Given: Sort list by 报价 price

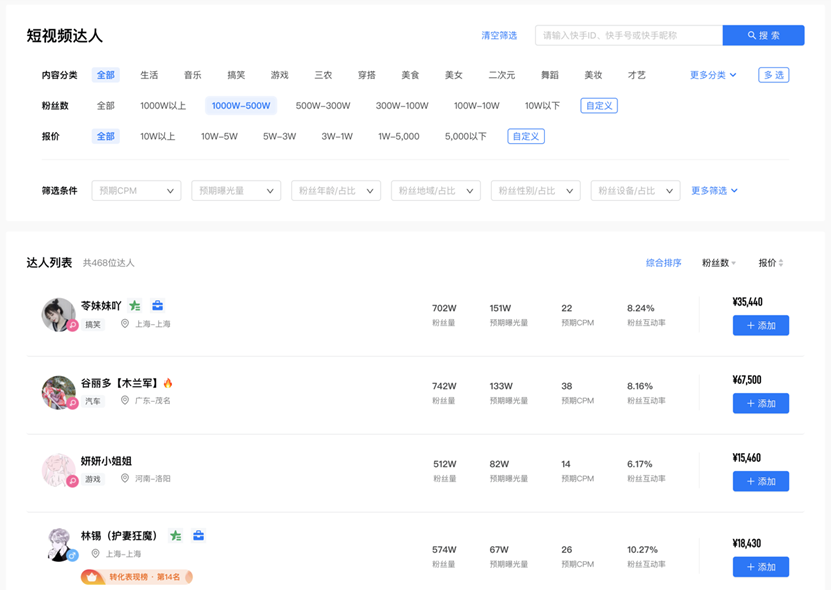Looking at the screenshot, I should [x=770, y=263].
